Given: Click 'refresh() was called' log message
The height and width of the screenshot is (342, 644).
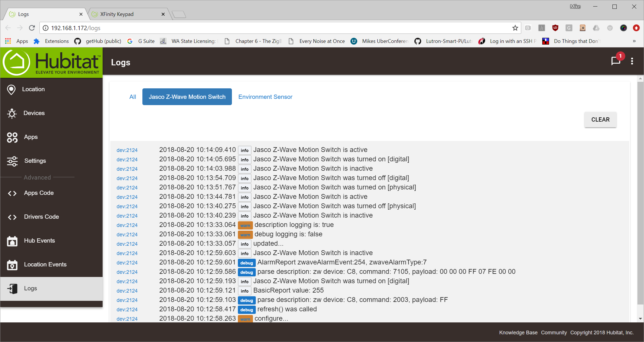Looking at the screenshot, I should tap(287, 309).
